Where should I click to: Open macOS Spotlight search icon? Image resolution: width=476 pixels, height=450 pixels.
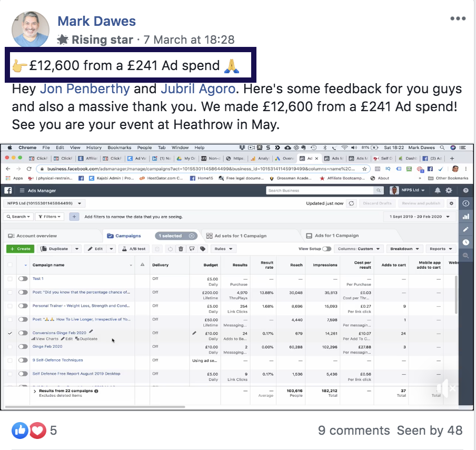click(442, 148)
